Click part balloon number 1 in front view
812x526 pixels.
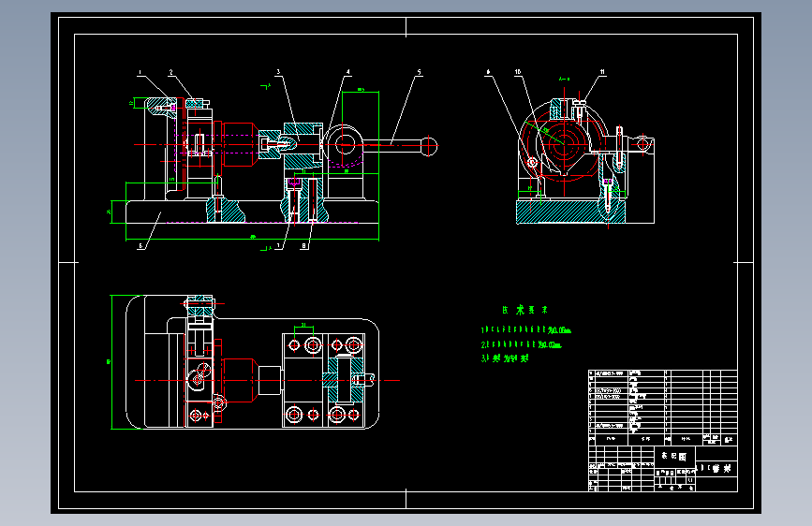pos(140,72)
